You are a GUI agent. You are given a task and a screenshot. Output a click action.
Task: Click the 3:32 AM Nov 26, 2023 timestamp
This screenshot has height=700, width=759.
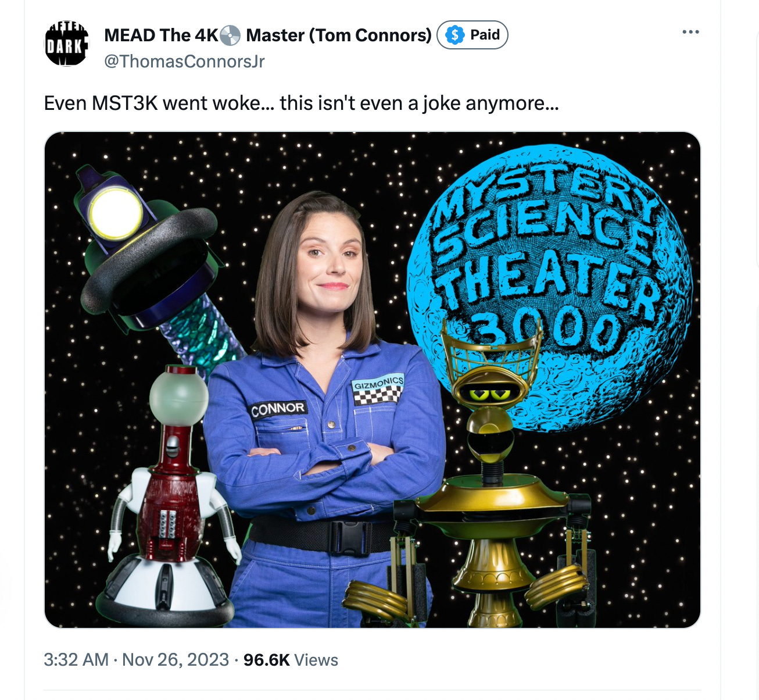[137, 660]
